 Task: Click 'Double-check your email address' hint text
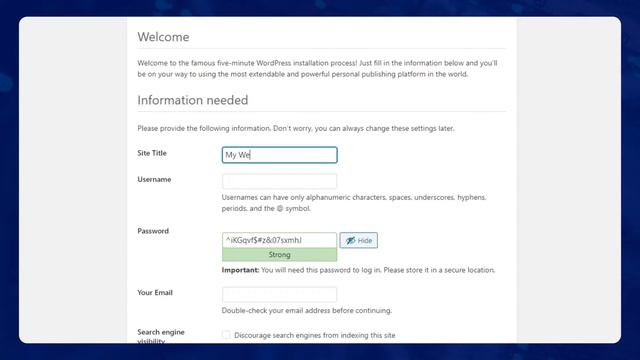[x=307, y=310]
